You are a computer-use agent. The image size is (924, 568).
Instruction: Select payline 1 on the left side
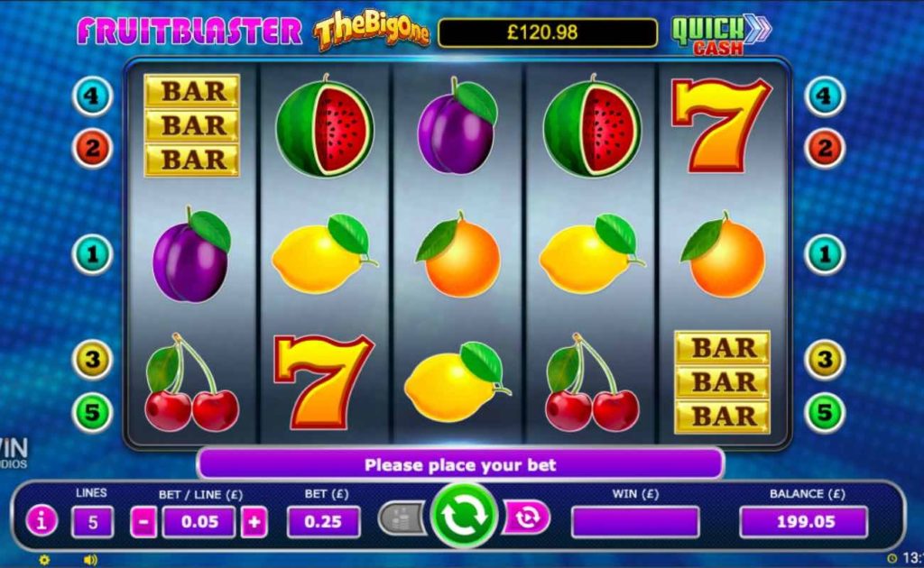pos(93,255)
